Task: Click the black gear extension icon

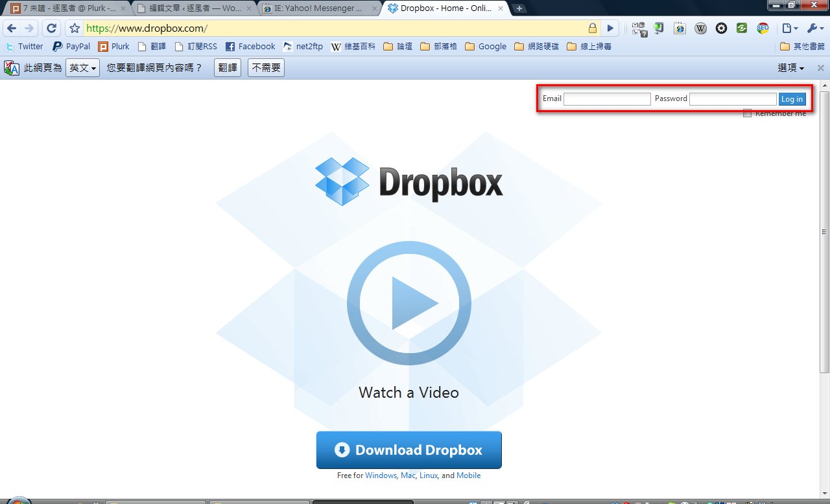Action: pyautogui.click(x=721, y=29)
